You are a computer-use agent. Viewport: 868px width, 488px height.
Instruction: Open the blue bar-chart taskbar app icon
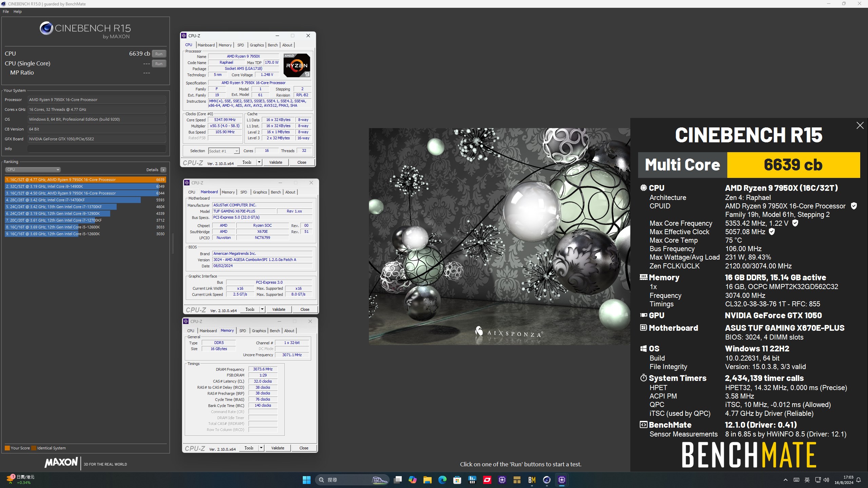tap(472, 480)
